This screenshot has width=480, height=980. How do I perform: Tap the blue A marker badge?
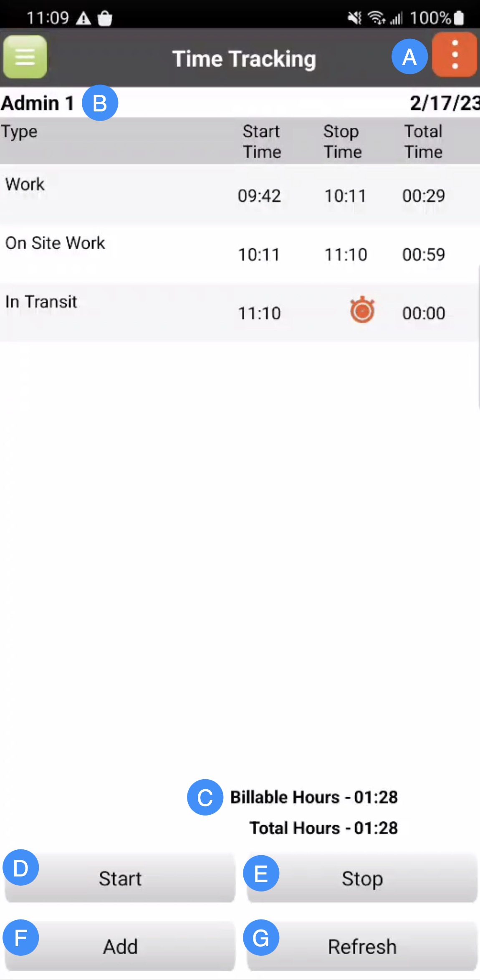click(409, 57)
